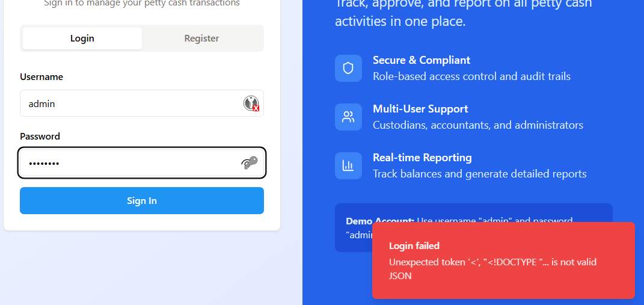Click the Demo Account hint box
Viewport: 644px width, 305px height.
click(354, 228)
